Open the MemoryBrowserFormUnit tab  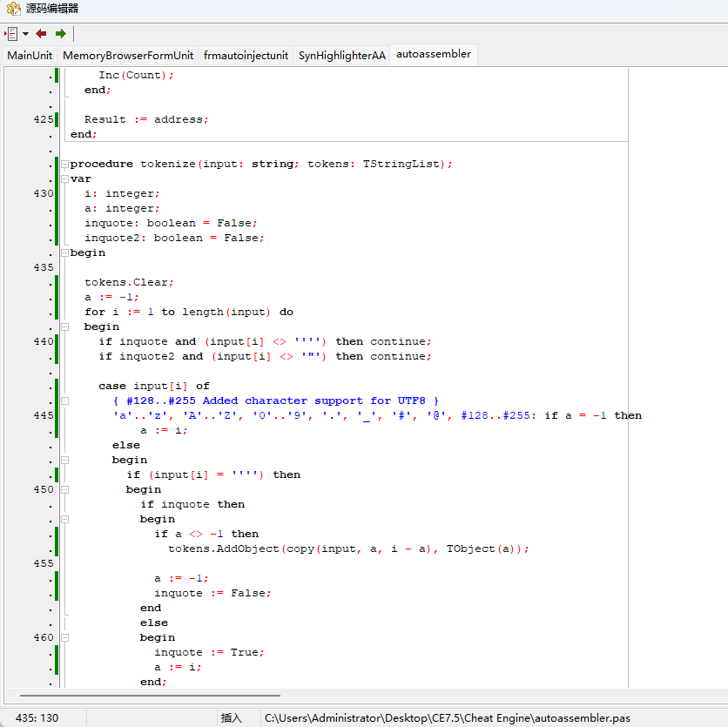tap(128, 55)
